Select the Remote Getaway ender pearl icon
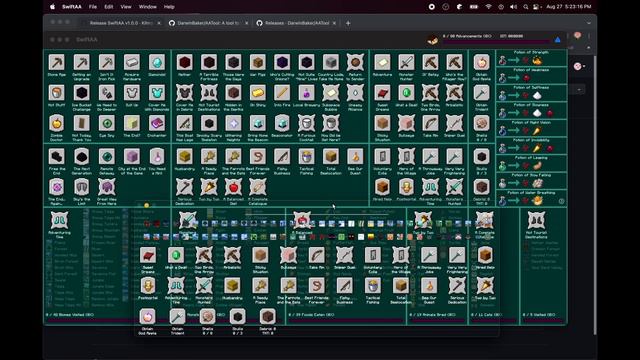Image resolution: width=640 pixels, height=360 pixels. coord(107,156)
